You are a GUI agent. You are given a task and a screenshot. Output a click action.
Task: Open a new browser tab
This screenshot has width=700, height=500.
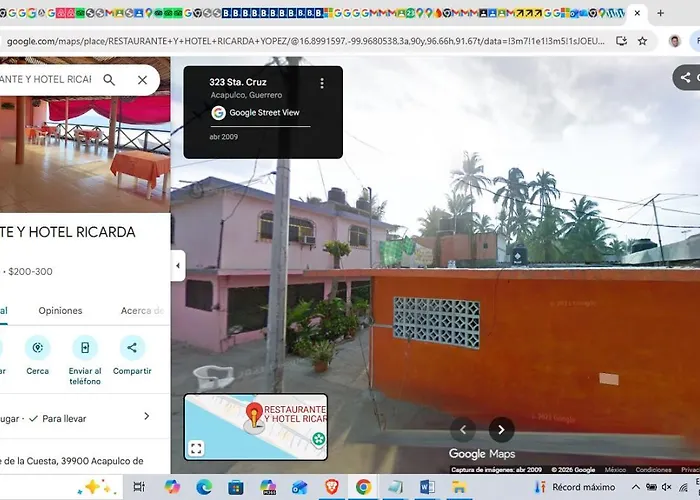pyautogui.click(x=660, y=13)
